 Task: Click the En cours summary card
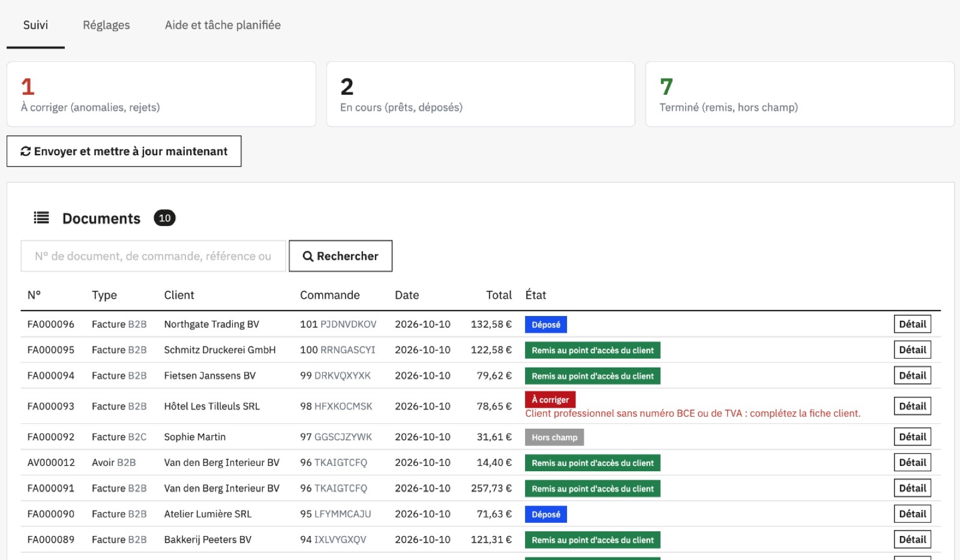click(x=481, y=94)
